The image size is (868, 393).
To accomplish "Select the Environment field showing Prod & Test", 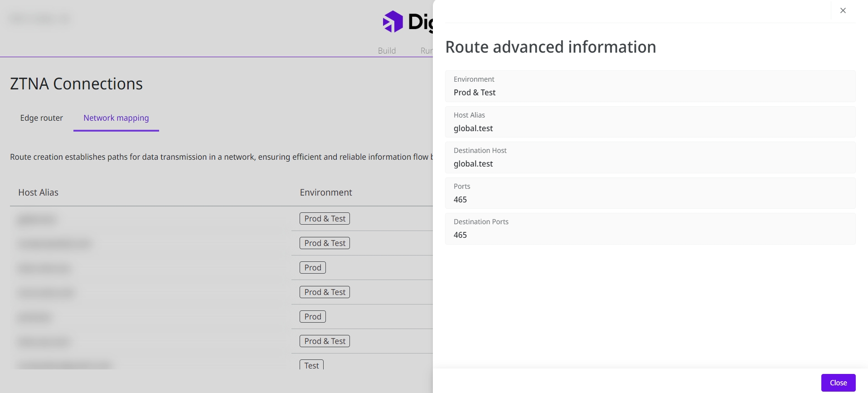I will point(650,86).
